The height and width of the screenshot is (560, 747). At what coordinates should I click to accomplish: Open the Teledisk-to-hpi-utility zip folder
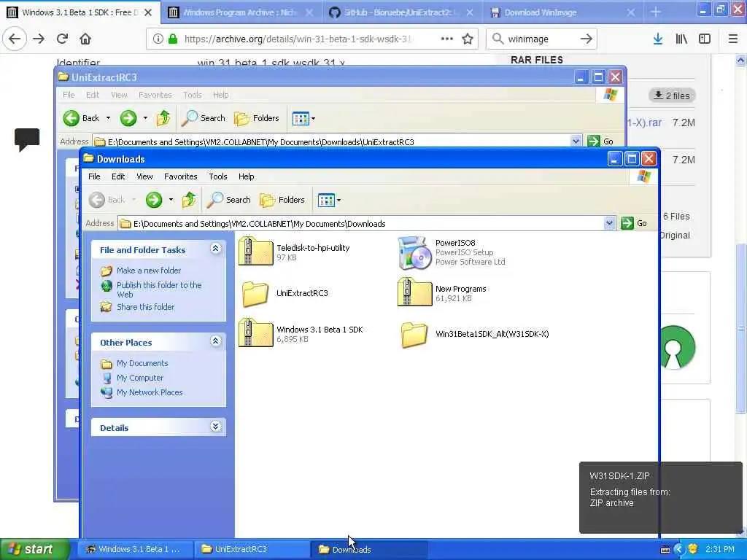click(x=256, y=251)
